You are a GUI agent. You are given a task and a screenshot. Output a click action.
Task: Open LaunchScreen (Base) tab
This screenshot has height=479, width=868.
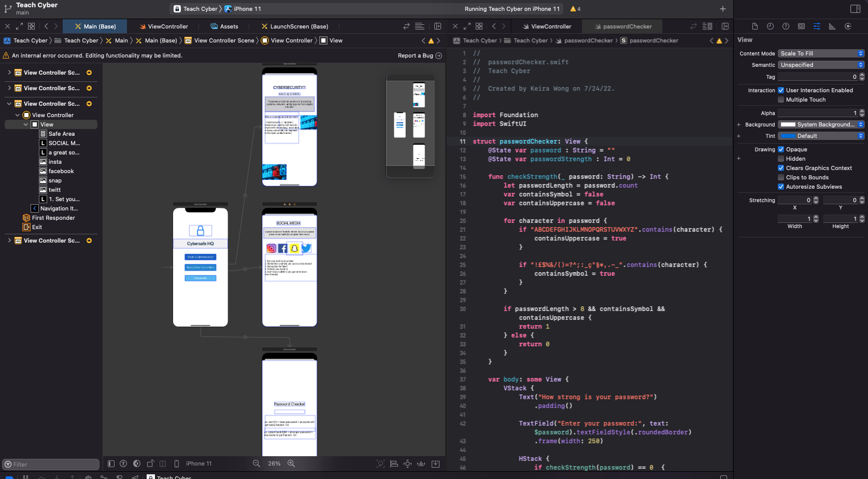coord(295,26)
